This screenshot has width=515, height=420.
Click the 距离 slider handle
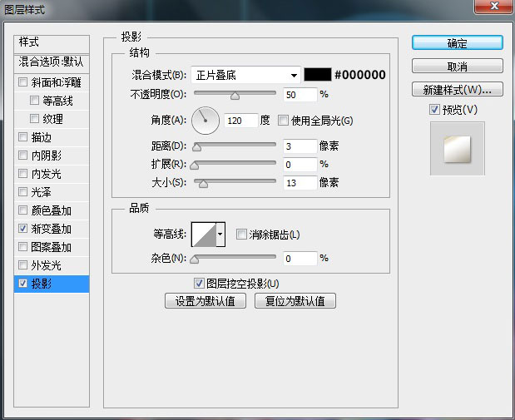196,146
